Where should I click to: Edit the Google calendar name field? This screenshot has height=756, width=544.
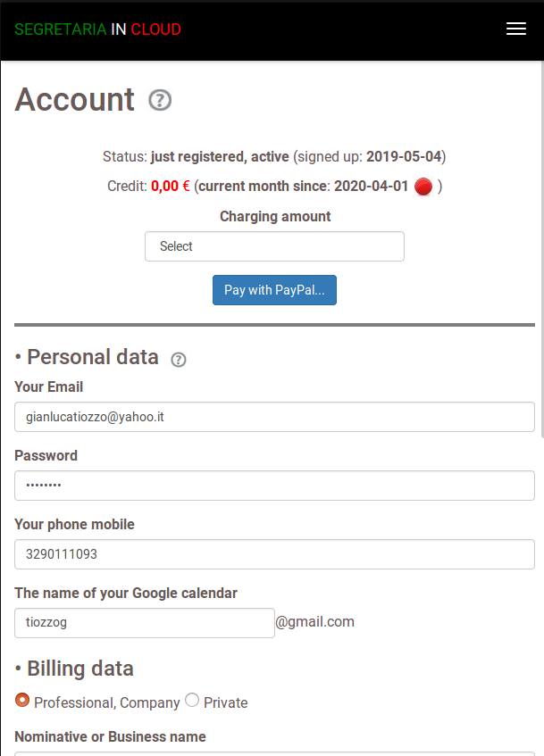pyautogui.click(x=145, y=623)
